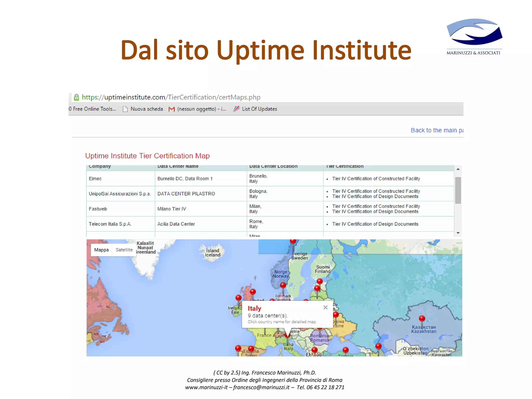Click the Nuova scheda page icon
532x399 pixels.
(125, 109)
